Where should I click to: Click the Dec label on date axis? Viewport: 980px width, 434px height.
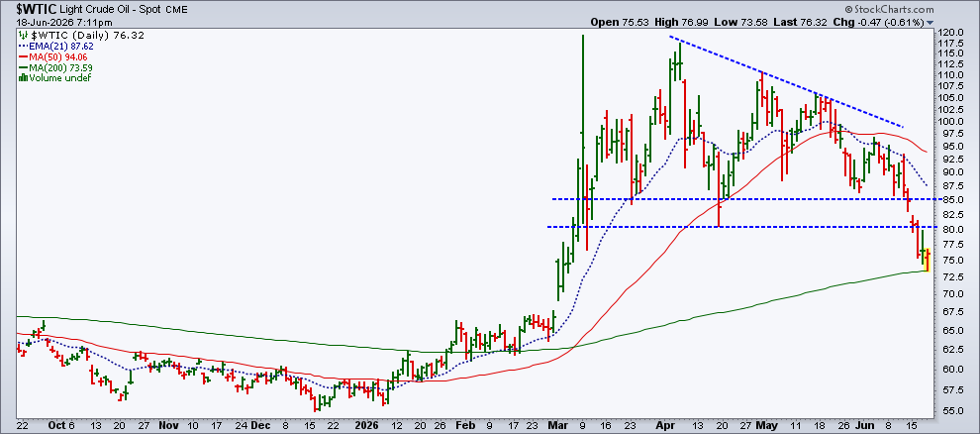click(x=260, y=424)
